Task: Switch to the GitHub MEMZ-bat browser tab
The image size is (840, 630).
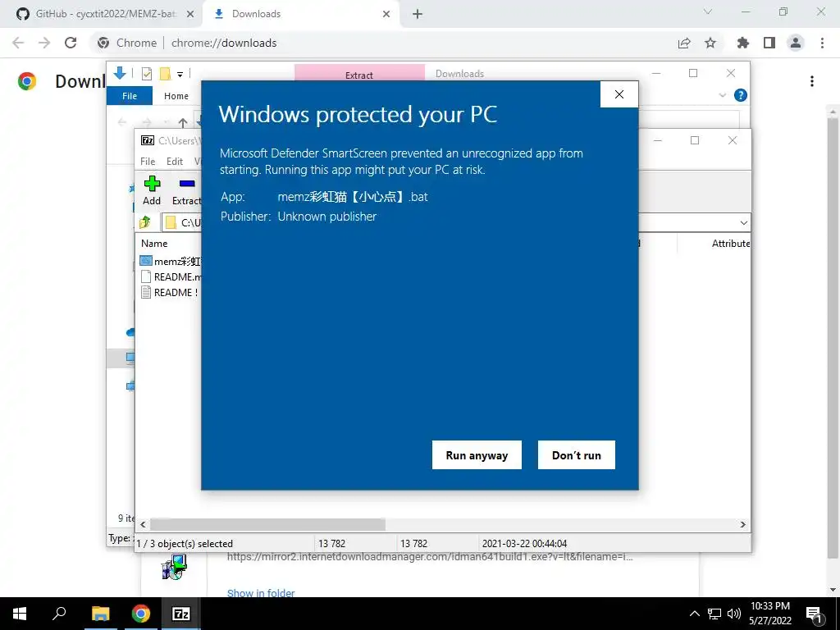Action: (x=104, y=14)
